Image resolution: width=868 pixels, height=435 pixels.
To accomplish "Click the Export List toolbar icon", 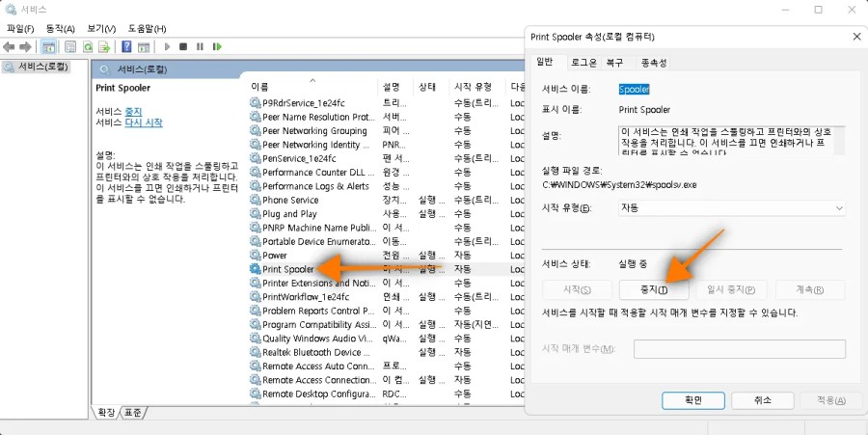I will coord(104,47).
